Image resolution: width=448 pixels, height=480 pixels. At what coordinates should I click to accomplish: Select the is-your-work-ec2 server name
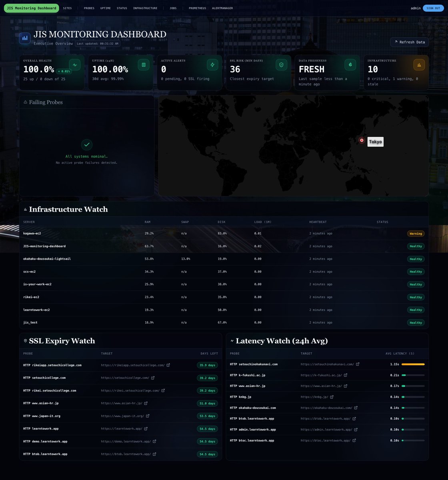[x=37, y=284]
